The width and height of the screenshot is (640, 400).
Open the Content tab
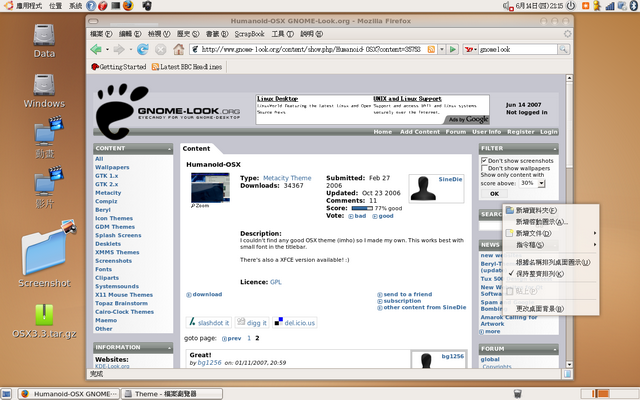[x=196, y=149]
